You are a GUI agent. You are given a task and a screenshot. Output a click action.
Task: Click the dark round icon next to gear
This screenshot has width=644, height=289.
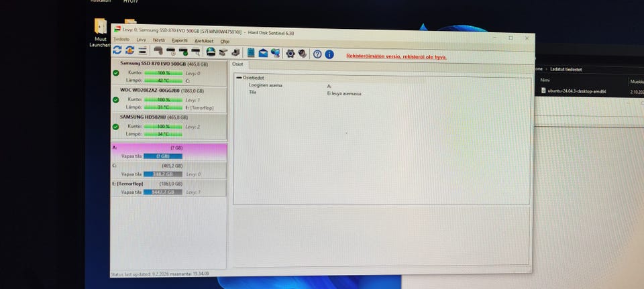pyautogui.click(x=303, y=54)
